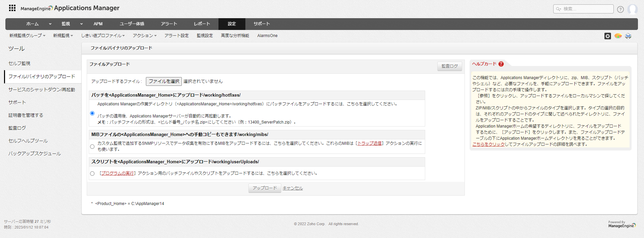
Task: Select the hotfixes patch upload radio button
Action: 92,113
